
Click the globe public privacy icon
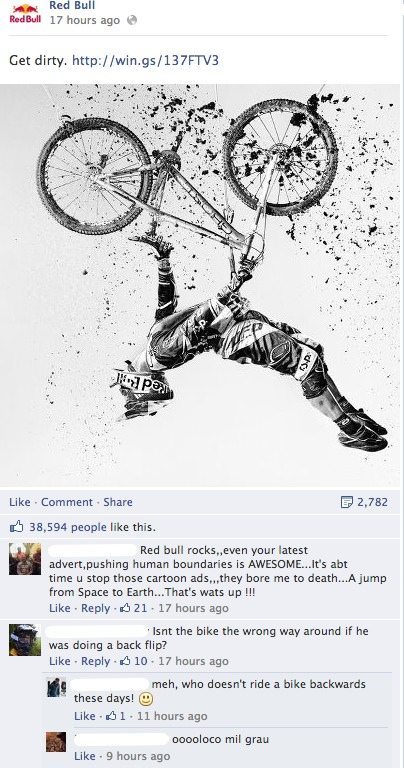[x=131, y=21]
